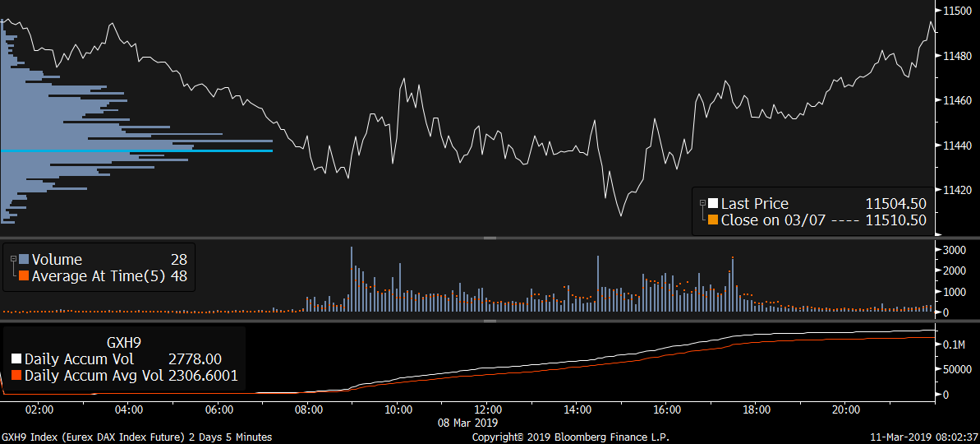Click the orange Close on 03/07 swatch
The image size is (980, 444).
pyautogui.click(x=713, y=220)
